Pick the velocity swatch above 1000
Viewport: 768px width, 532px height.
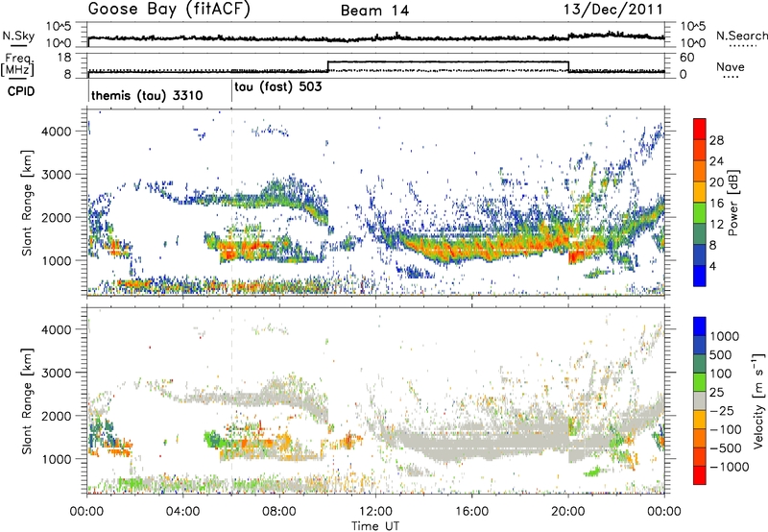[x=700, y=326]
